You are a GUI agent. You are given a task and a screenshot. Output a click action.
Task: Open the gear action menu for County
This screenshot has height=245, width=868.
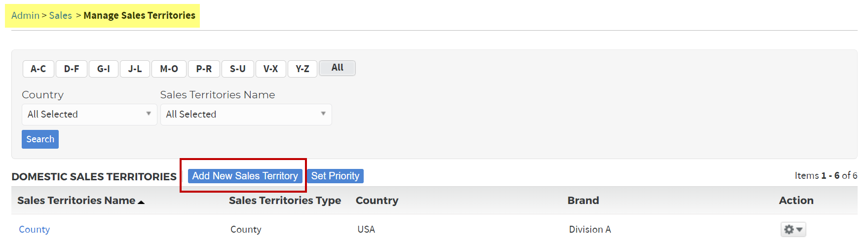793,229
